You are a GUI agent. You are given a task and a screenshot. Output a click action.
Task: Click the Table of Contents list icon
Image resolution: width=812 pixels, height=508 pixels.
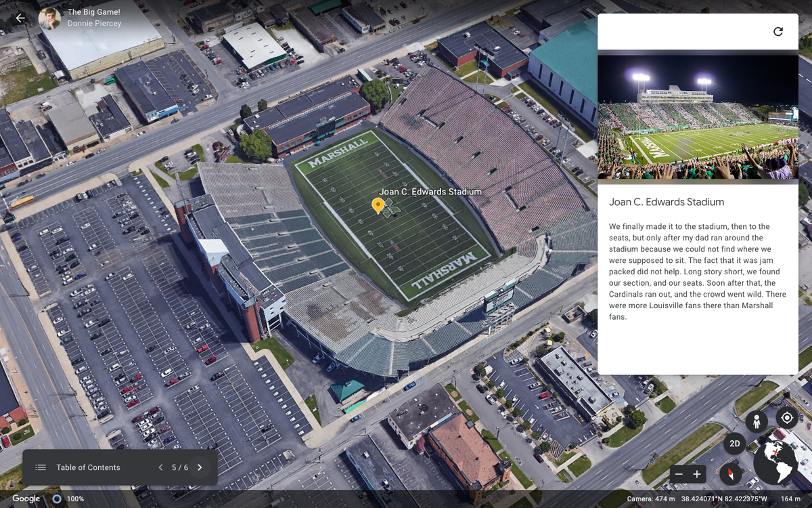[41, 467]
